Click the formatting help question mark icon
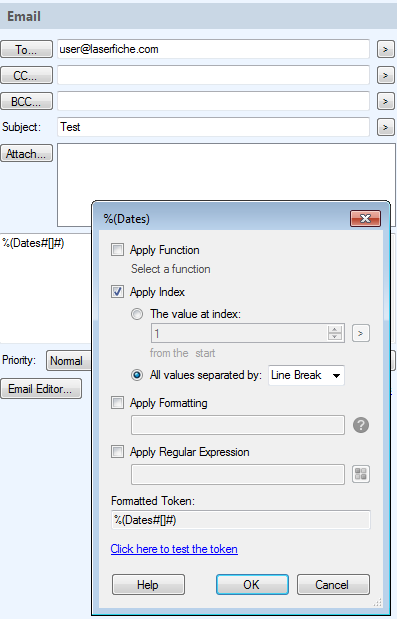This screenshot has height=619, width=397. 361,425
